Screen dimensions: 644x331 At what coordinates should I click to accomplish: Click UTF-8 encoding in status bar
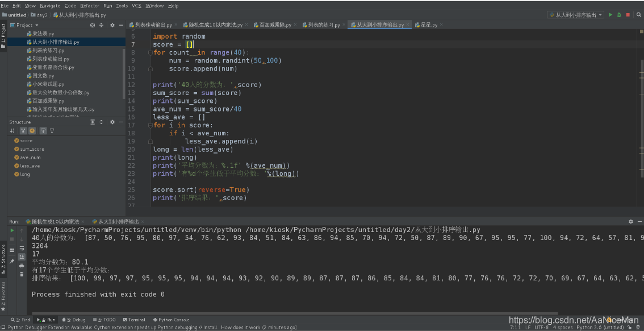coord(541,327)
